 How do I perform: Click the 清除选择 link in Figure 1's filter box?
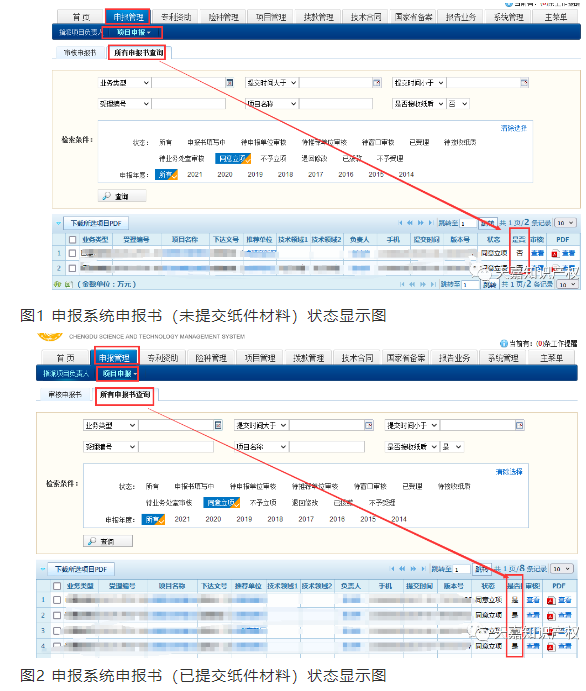[513, 128]
